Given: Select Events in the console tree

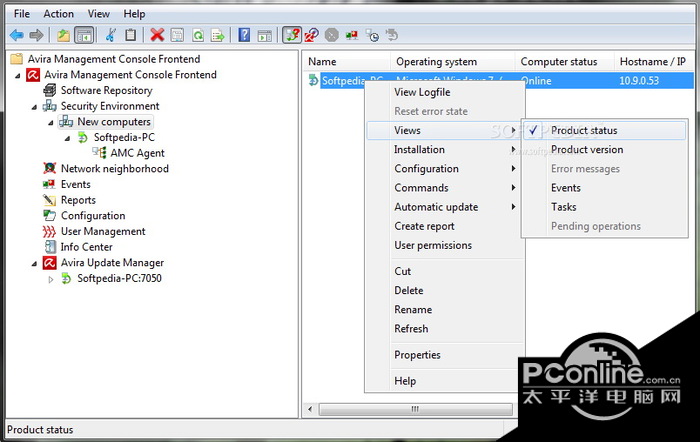Looking at the screenshot, I should click(x=75, y=184).
